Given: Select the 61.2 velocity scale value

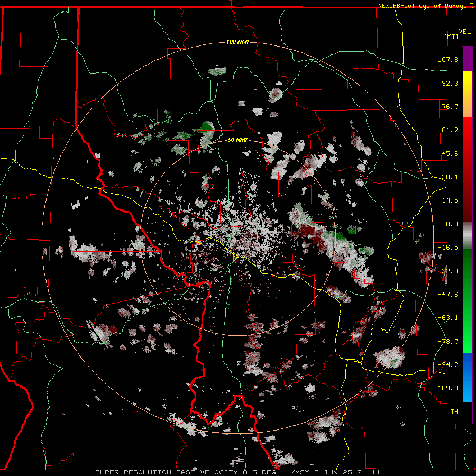Looking at the screenshot, I should pos(450,130).
